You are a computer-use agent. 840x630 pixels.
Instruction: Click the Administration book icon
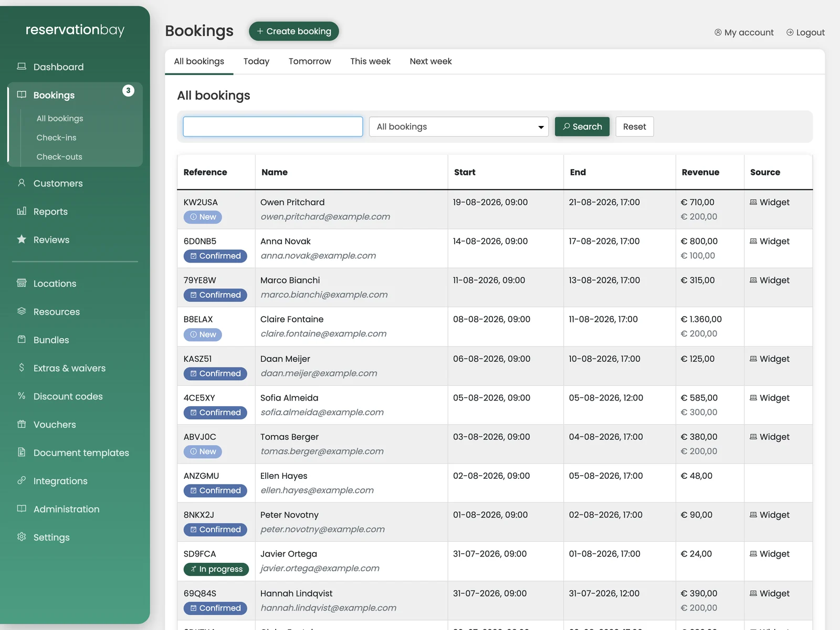[22, 509]
